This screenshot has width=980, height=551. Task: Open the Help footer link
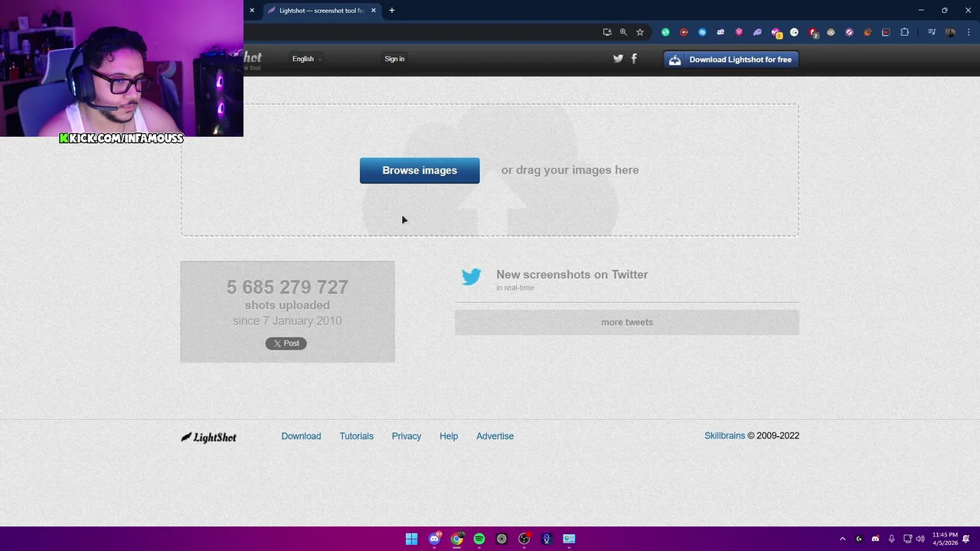[x=449, y=436]
